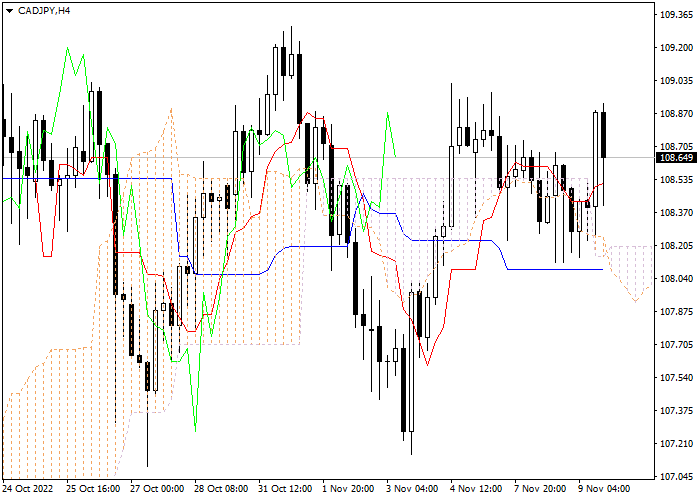The image size is (700, 500).
Task: Click the 27 Oct 00:00 time label
Action: pos(157,489)
